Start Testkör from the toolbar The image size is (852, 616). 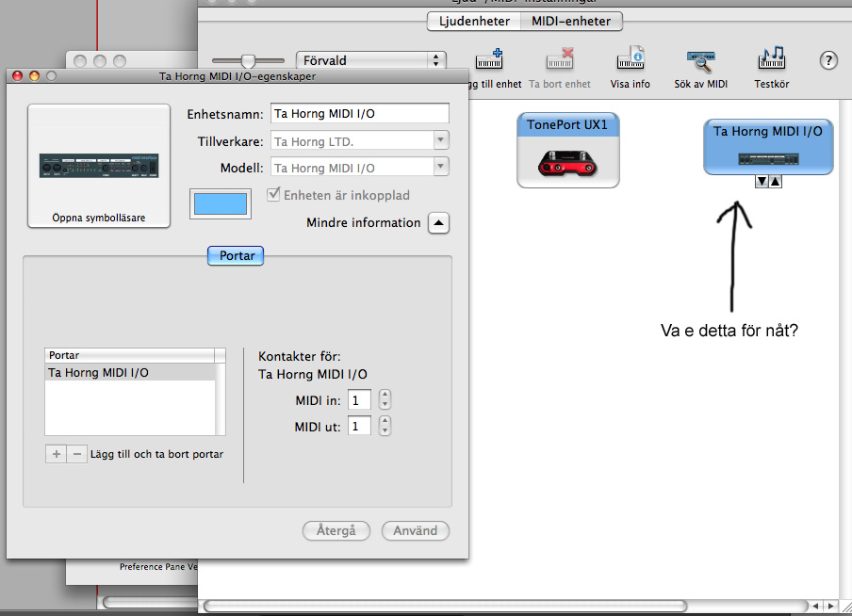pos(772,57)
